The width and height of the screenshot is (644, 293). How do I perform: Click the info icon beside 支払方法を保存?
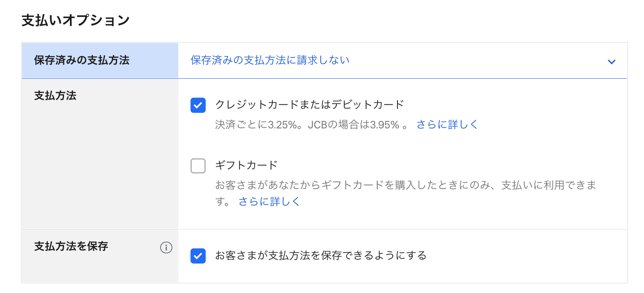pyautogui.click(x=166, y=248)
